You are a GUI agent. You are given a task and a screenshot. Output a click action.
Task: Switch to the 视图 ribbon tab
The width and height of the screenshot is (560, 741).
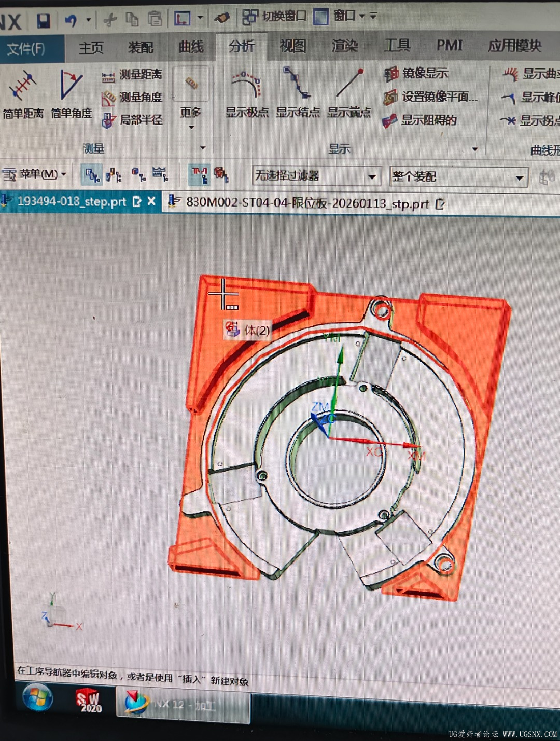coord(293,46)
